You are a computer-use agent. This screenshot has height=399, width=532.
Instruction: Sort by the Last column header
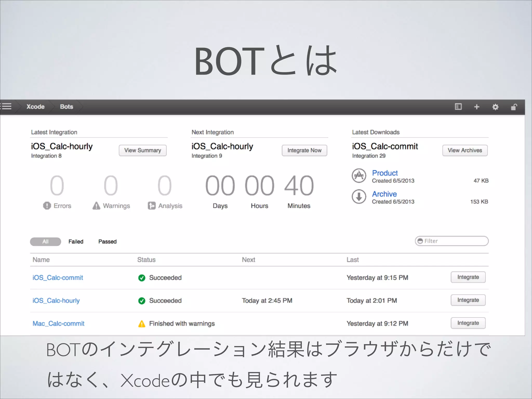pos(353,260)
